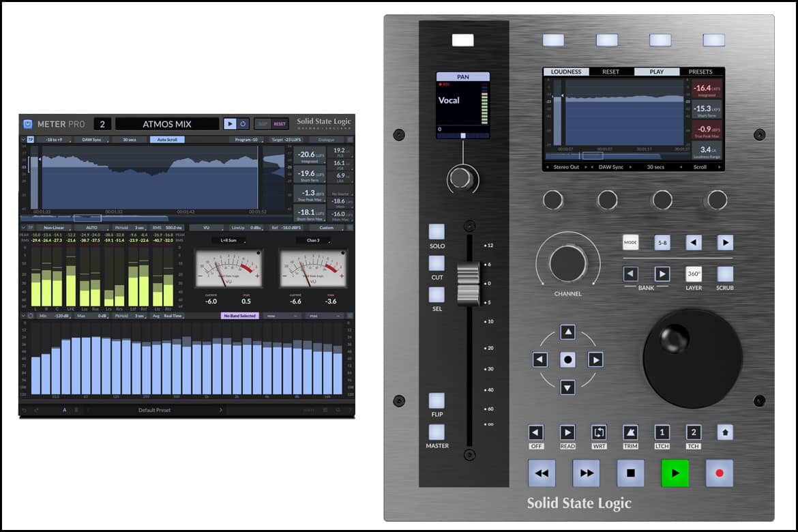Select the Target -23 LUFS field
The image size is (798, 532).
(286, 140)
